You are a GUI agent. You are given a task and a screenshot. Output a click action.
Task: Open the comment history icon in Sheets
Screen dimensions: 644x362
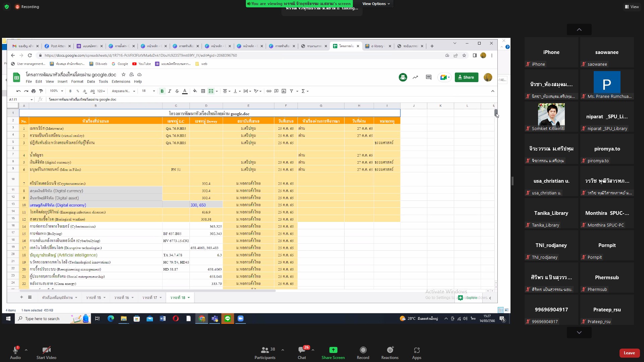coord(428,77)
